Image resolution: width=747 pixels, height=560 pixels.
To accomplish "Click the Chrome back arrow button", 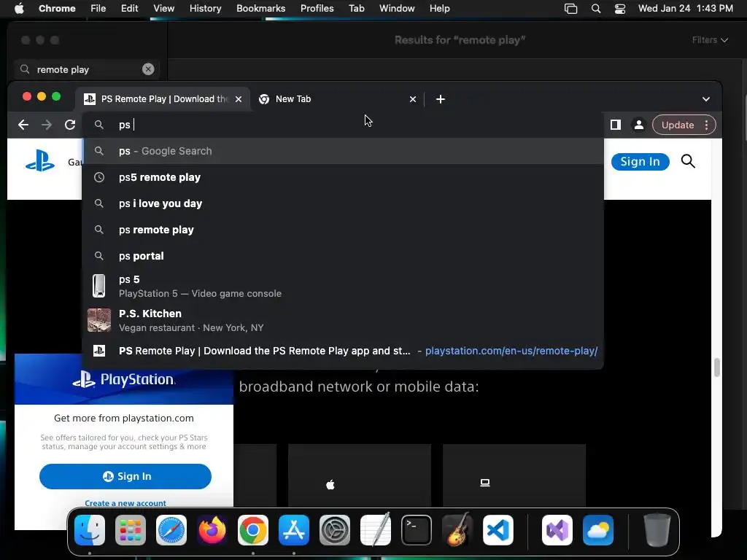I will click(23, 125).
